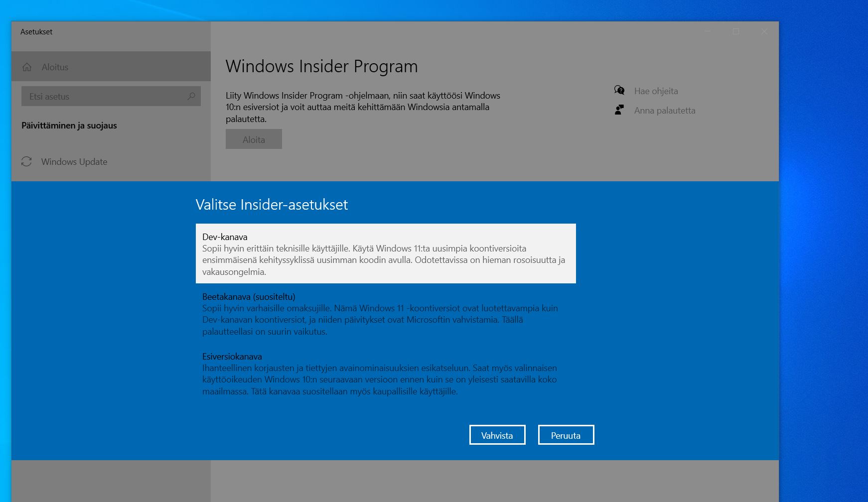The height and width of the screenshot is (502, 868).
Task: Choose the Beetakanava (suositeltu) channel option
Action: [386, 313]
